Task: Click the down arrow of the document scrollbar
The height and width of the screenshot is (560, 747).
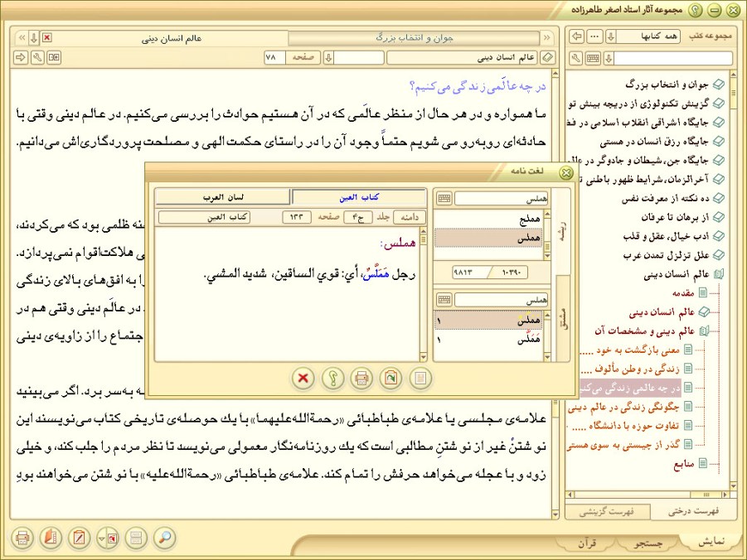Action: 555,514
